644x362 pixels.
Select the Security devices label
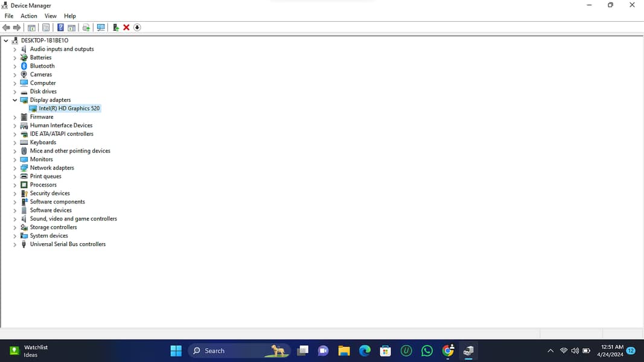tap(49, 193)
